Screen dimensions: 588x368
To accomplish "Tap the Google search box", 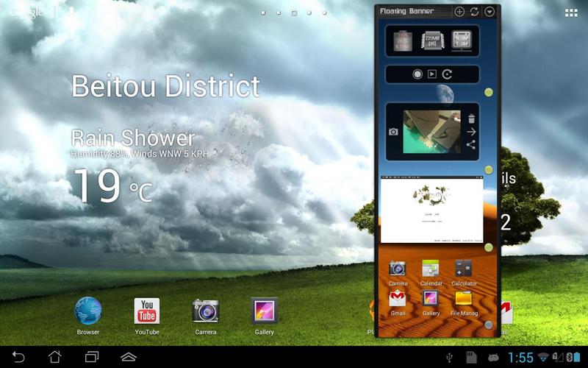I will coord(31,13).
